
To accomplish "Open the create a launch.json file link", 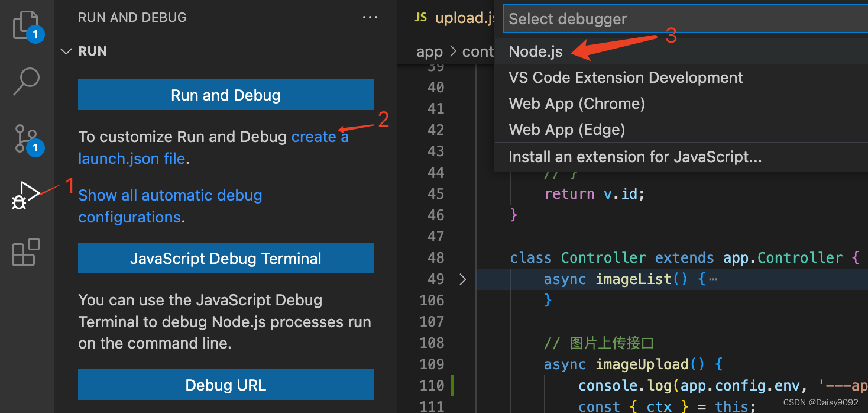I will pyautogui.click(x=320, y=136).
